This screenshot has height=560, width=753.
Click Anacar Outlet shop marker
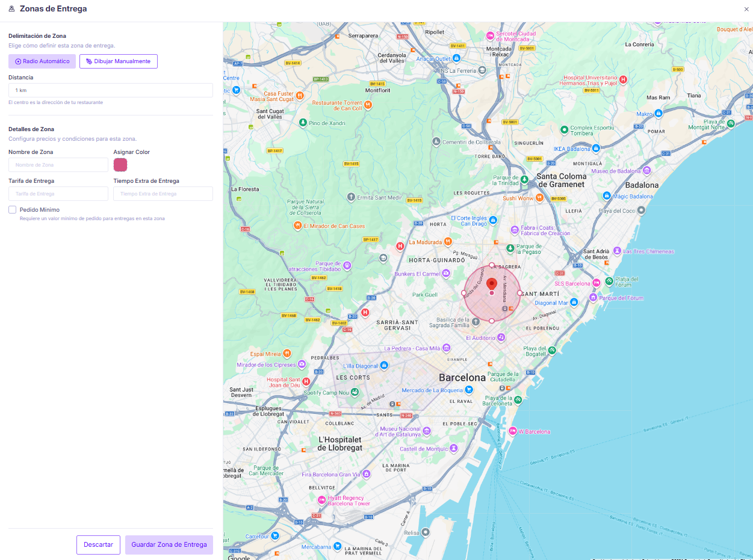coord(457,58)
